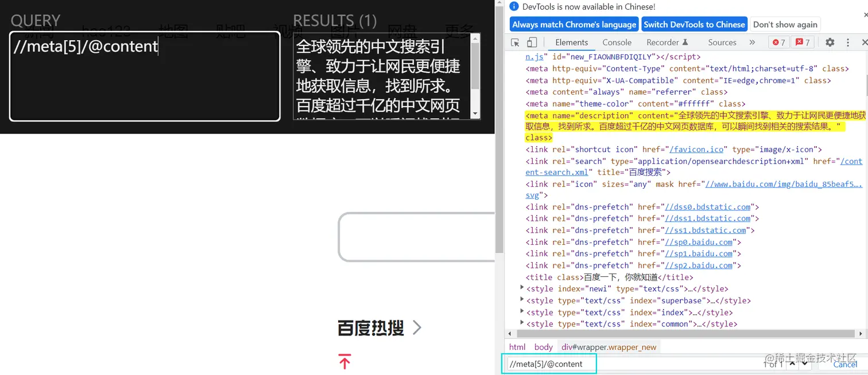Select the html breadcrumb
This screenshot has height=375, width=868.
(517, 347)
